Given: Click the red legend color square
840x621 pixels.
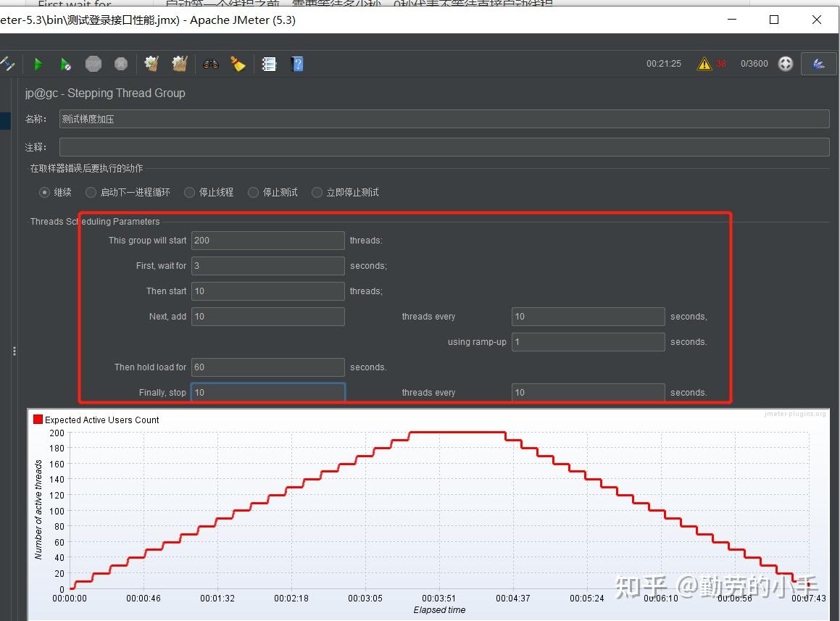Looking at the screenshot, I should click(x=38, y=420).
